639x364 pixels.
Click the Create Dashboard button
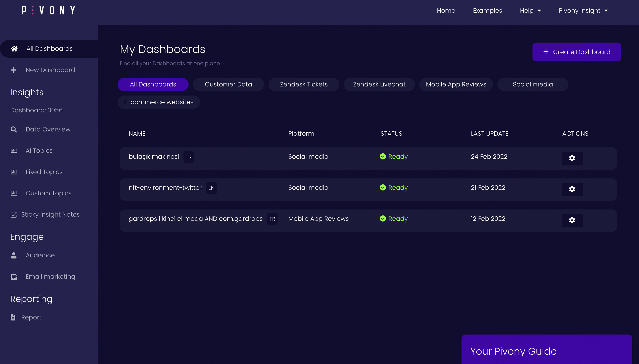pos(576,52)
